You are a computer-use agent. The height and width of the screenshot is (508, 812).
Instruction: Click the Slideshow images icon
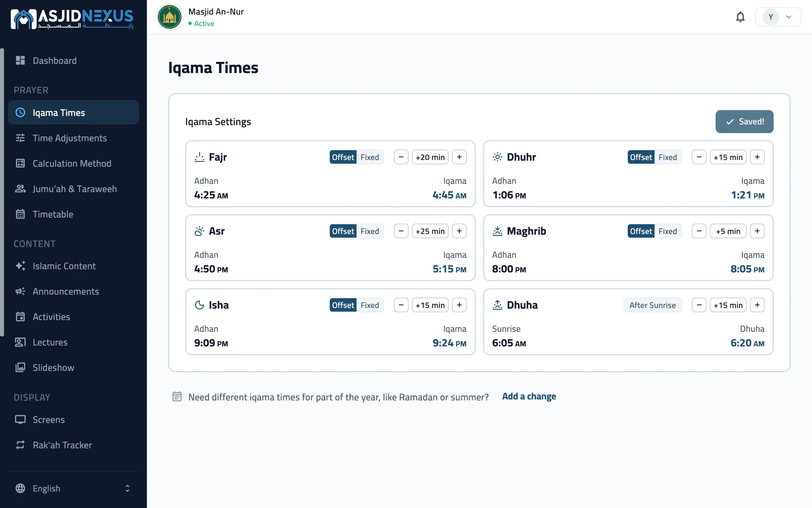[21, 367]
